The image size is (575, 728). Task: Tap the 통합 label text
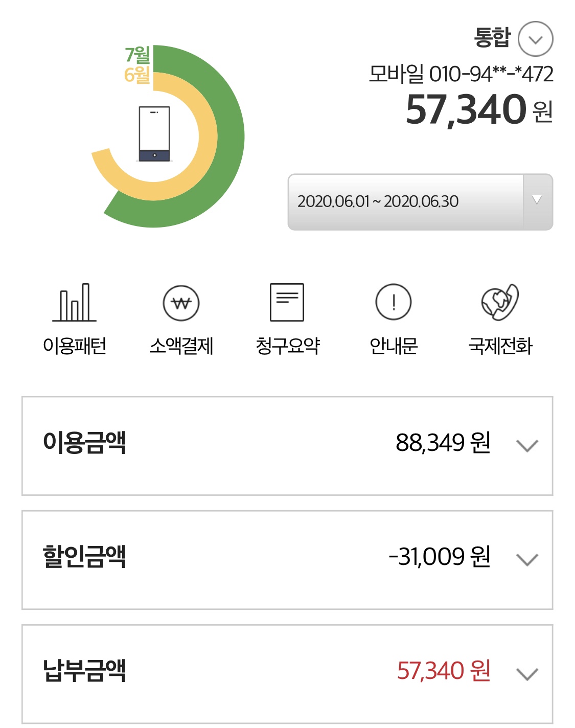[x=492, y=37]
